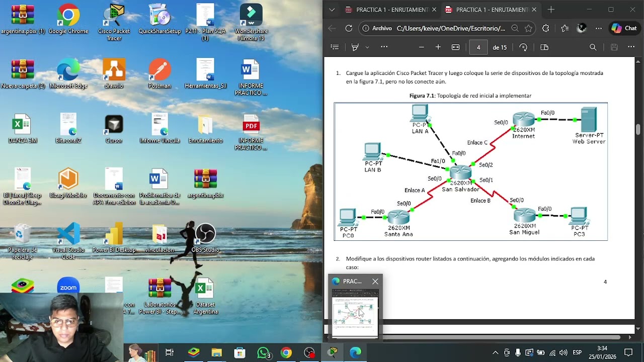Open the volume control in tray

point(563,353)
